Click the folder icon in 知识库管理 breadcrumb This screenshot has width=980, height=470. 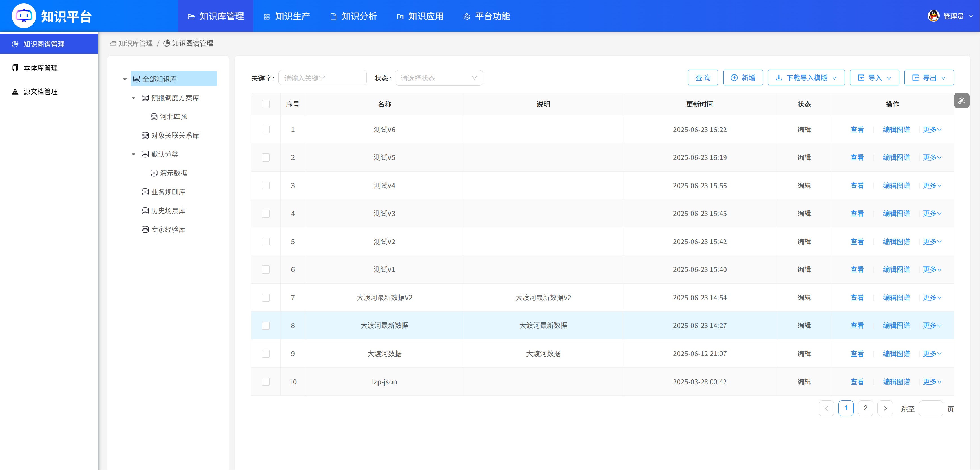(113, 43)
